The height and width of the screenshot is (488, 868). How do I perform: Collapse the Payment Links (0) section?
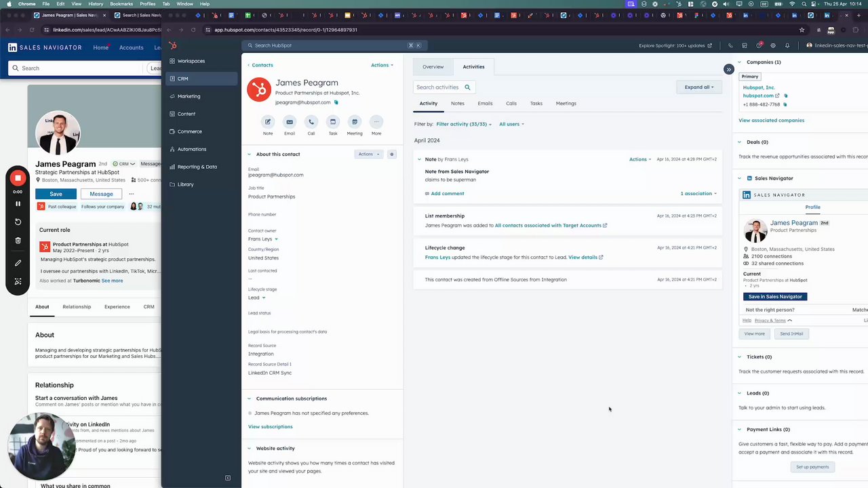click(x=740, y=430)
